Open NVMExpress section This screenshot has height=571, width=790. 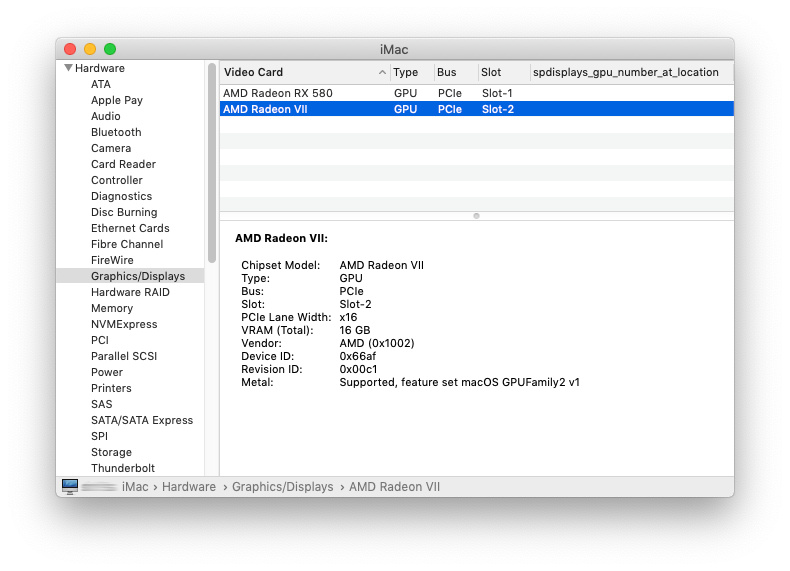tap(124, 325)
